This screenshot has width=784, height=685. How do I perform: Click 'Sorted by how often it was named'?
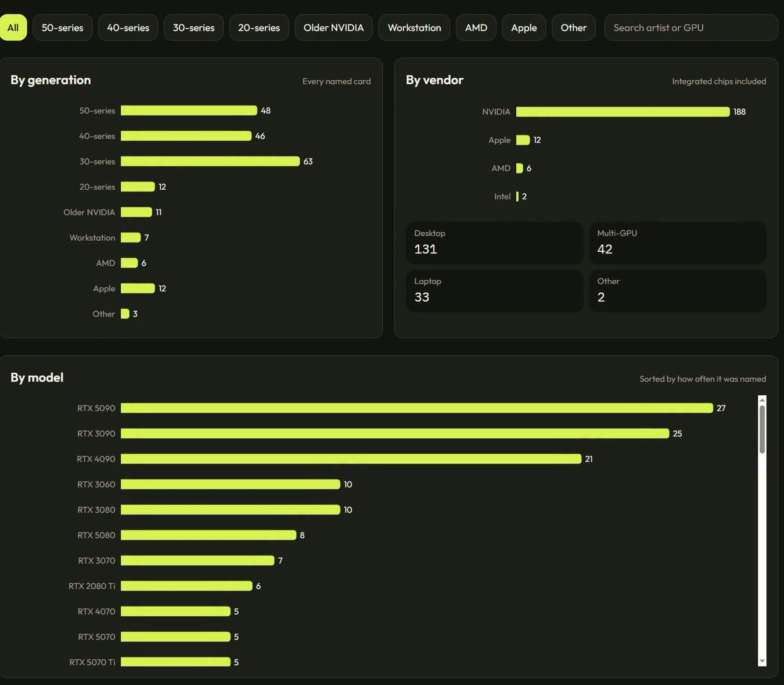702,379
